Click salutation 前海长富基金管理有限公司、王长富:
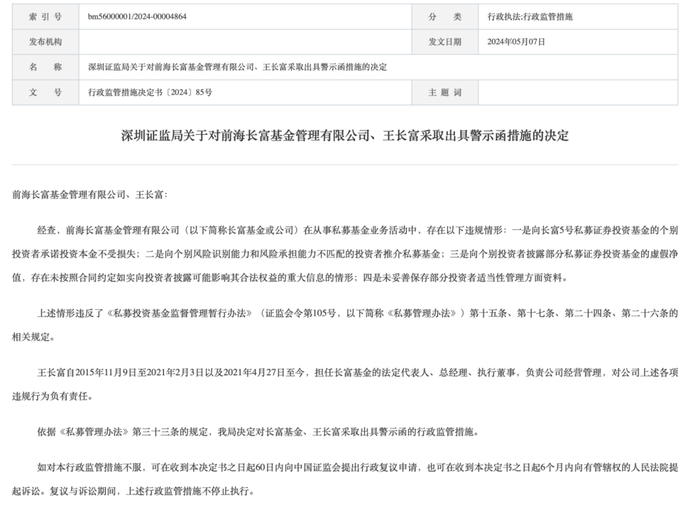 tap(90, 195)
